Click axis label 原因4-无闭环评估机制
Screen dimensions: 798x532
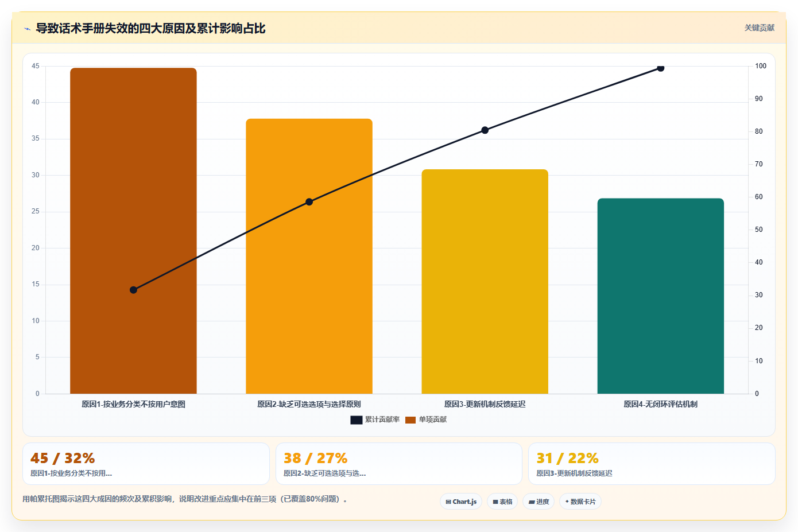coord(660,404)
